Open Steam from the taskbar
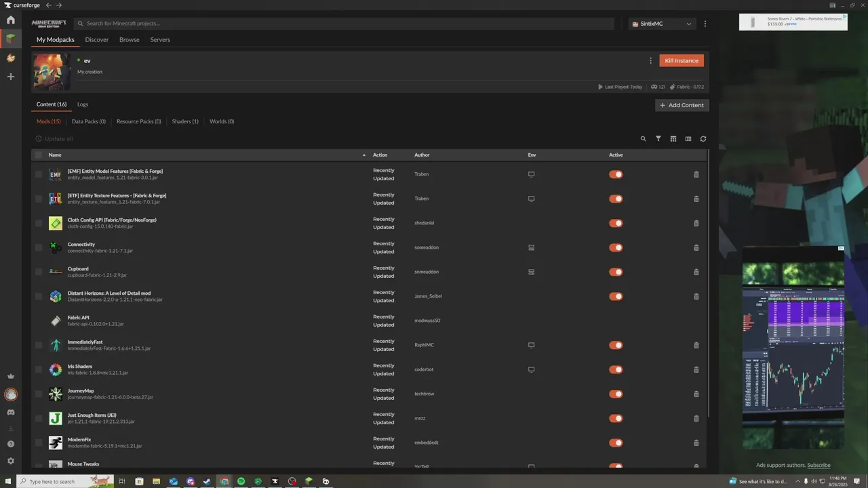 click(208, 481)
